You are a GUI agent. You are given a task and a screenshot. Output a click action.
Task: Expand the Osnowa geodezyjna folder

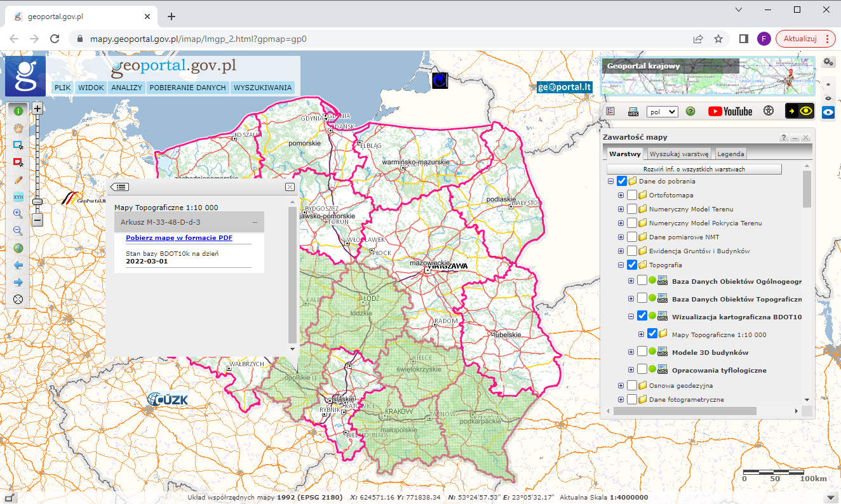coord(621,385)
